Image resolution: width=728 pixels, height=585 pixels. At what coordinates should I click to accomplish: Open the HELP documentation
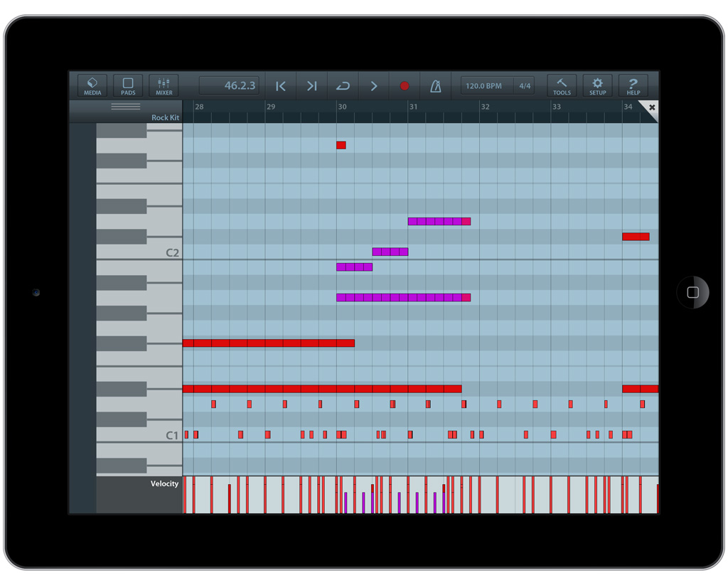coord(633,85)
